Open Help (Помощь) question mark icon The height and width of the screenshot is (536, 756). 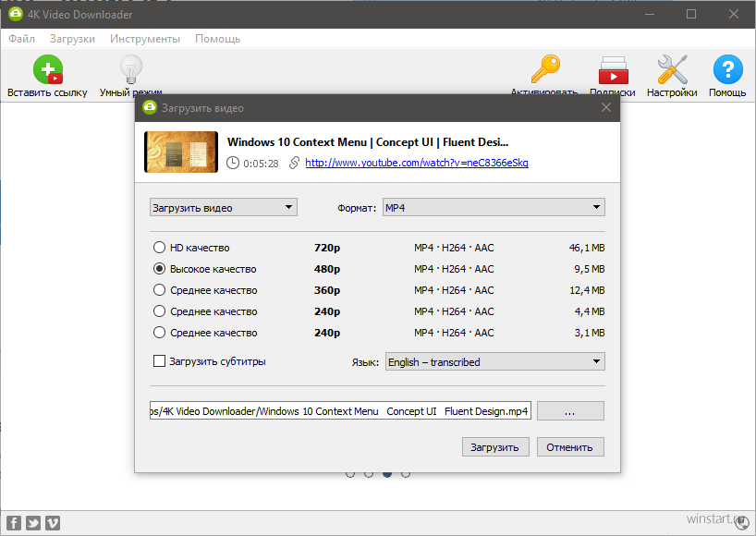click(x=727, y=70)
